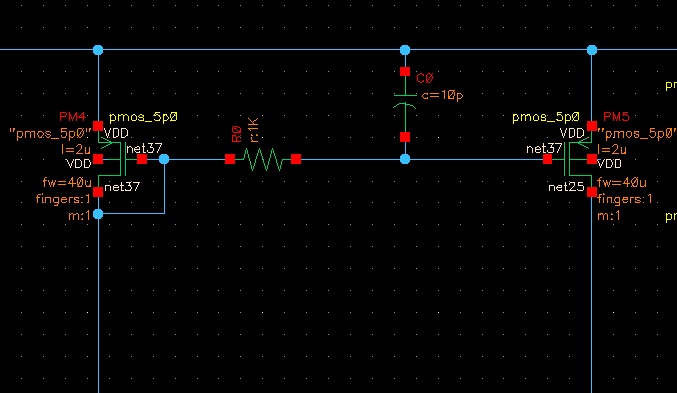Select the wire junction below capacitor C0
The width and height of the screenshot is (677, 393).
click(x=405, y=159)
